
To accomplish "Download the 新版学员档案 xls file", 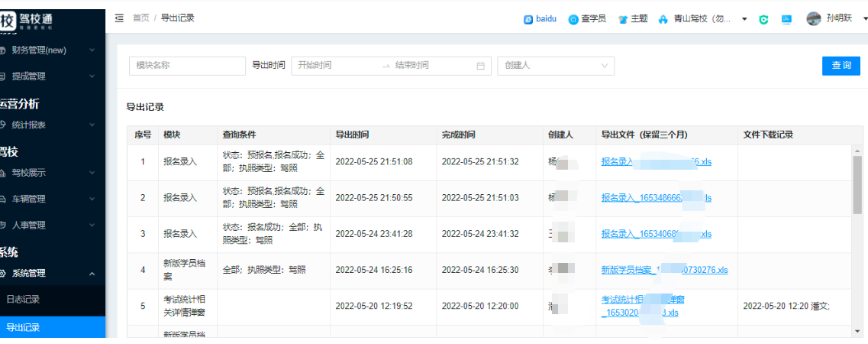I will pyautogui.click(x=665, y=271).
